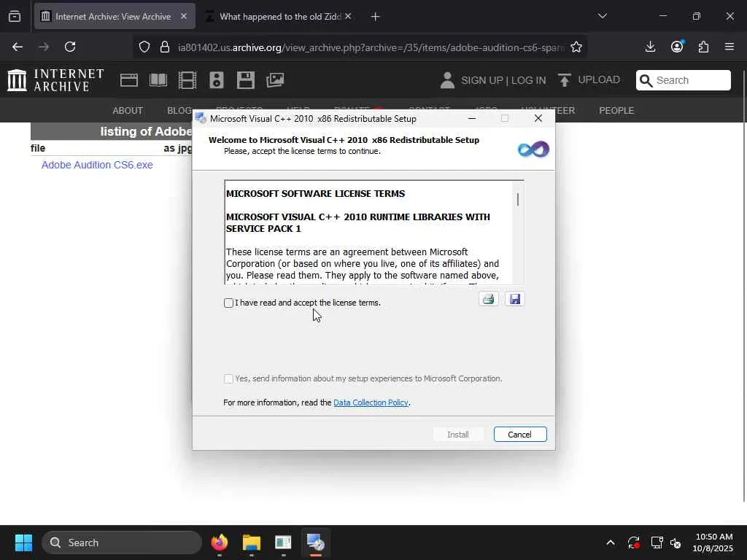The image size is (747, 560).
Task: Open the ABOUT menu item
Action: [128, 111]
